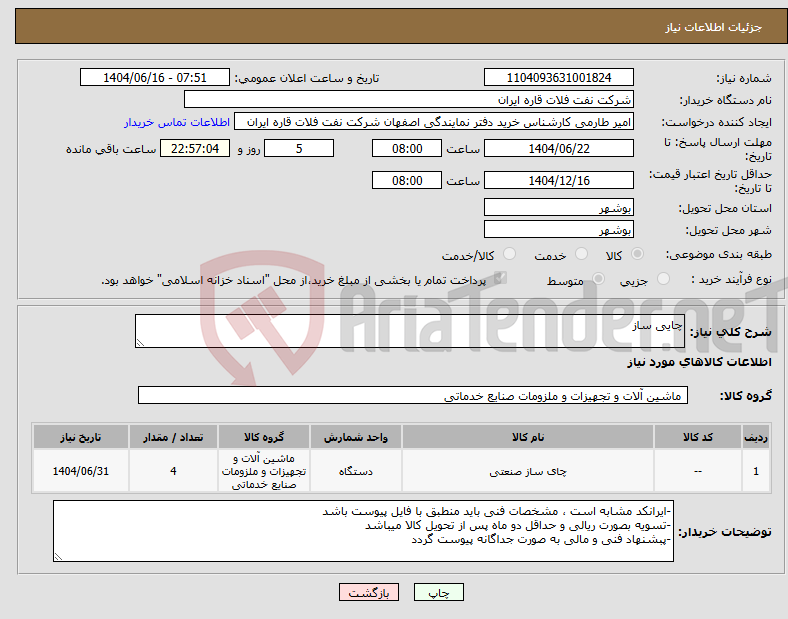Click the page title جزئیات اطلاعات نیاز

(714, 27)
